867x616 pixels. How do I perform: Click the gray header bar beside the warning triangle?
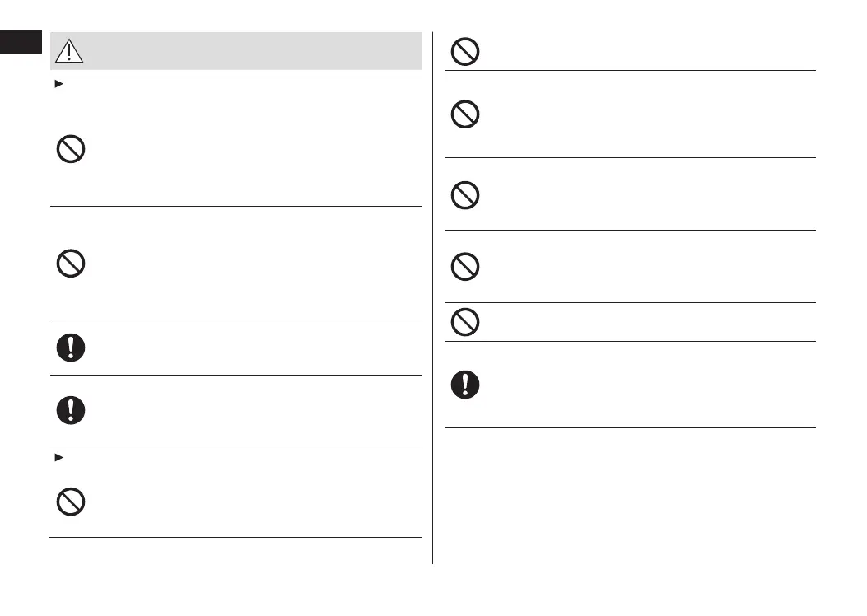click(x=247, y=52)
